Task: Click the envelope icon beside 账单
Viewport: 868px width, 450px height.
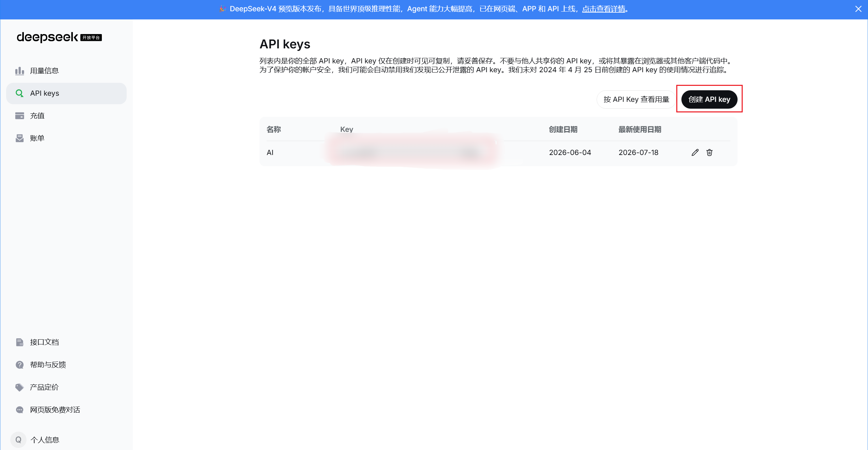Action: (x=19, y=138)
